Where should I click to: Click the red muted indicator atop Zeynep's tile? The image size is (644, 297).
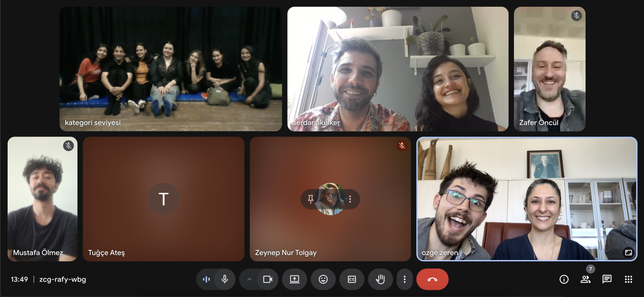402,146
